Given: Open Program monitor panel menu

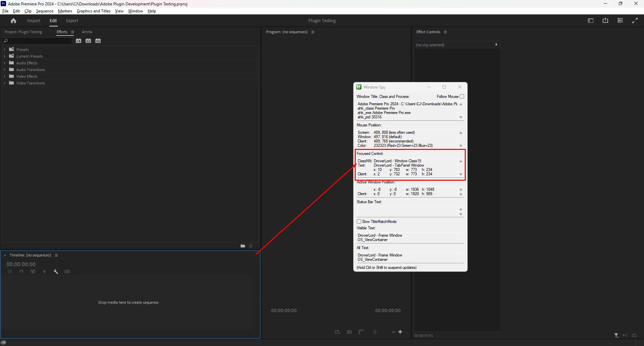Looking at the screenshot, I should click(x=313, y=32).
